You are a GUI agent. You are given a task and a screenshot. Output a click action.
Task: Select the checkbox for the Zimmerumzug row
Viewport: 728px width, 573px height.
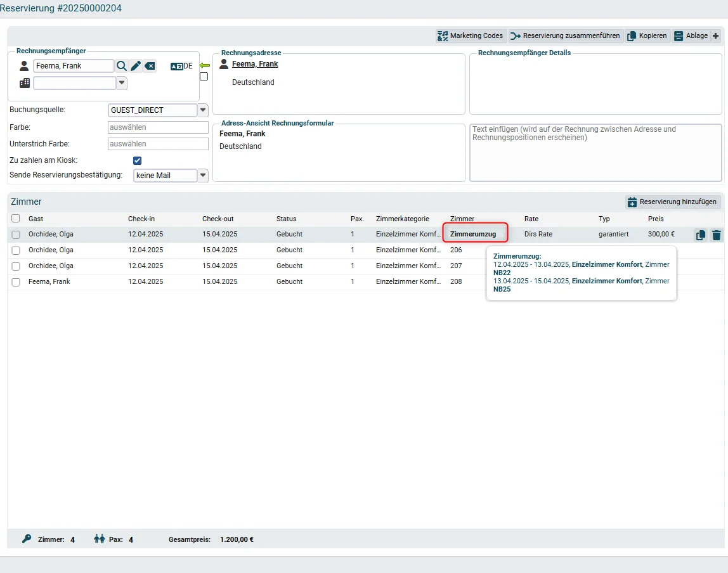16,235
